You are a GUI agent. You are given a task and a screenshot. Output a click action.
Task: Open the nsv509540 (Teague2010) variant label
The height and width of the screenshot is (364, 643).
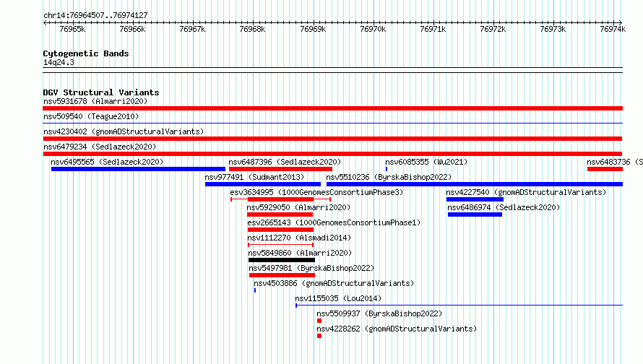click(x=91, y=116)
